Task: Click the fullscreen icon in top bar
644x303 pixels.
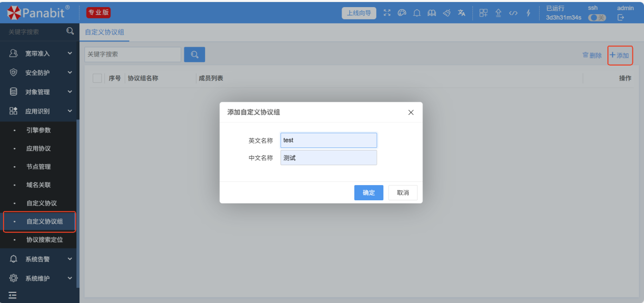Action: click(x=387, y=13)
